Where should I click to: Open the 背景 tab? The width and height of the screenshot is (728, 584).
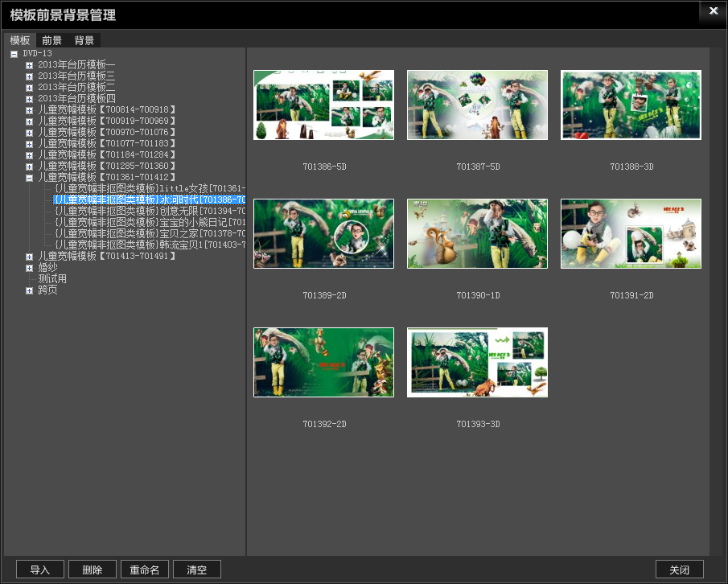pyautogui.click(x=84, y=40)
